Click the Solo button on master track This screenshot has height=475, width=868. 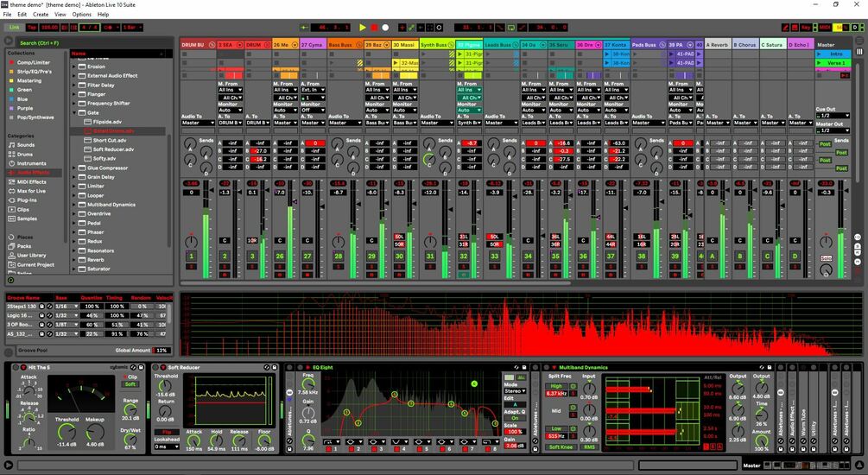coord(826,258)
